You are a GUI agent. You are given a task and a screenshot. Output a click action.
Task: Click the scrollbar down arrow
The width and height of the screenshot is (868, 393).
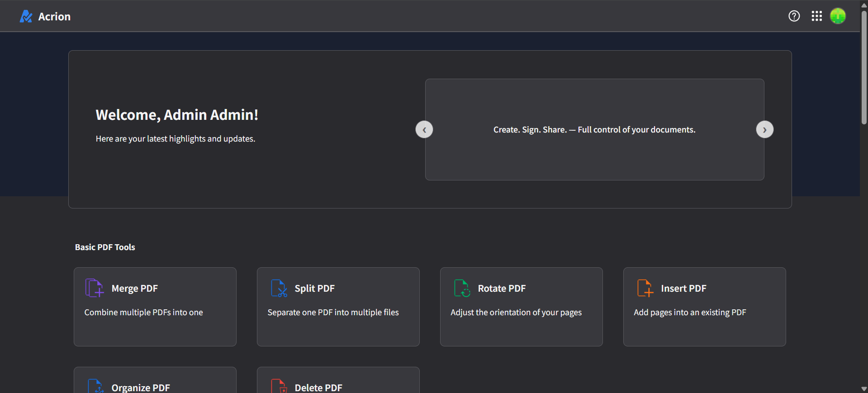(864, 389)
